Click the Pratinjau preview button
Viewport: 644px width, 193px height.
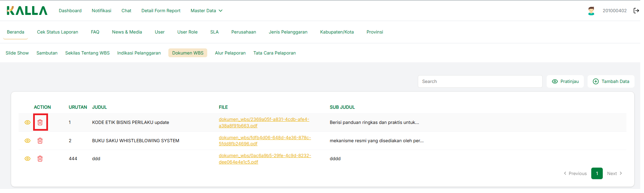pyautogui.click(x=565, y=81)
